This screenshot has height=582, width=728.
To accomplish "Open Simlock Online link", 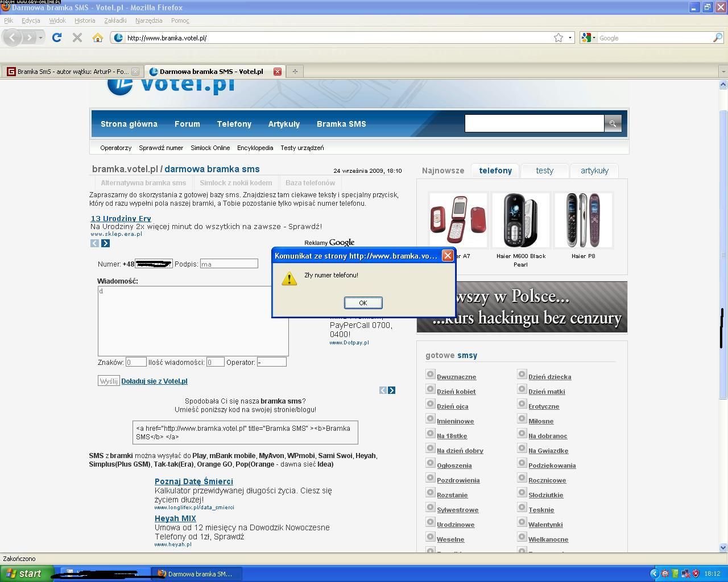I will (x=210, y=148).
